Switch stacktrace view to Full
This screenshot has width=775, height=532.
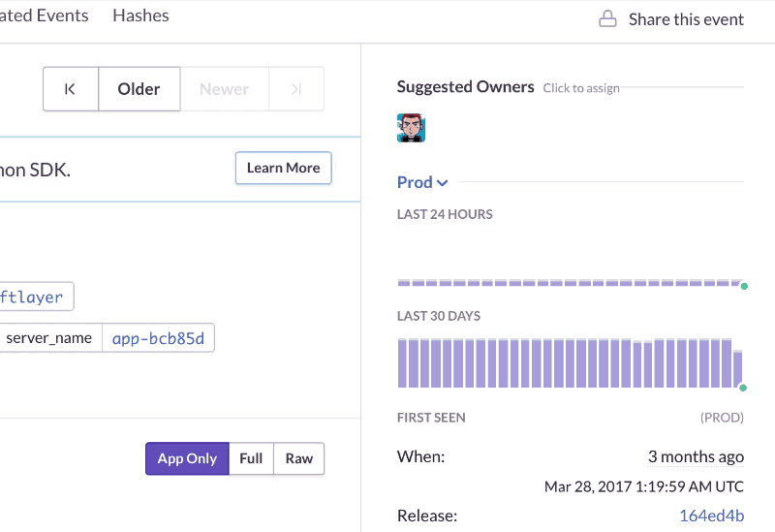251,458
